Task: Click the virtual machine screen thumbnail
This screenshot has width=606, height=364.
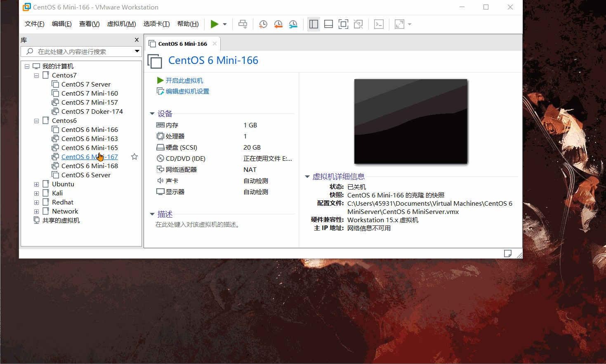Action: pos(411,121)
